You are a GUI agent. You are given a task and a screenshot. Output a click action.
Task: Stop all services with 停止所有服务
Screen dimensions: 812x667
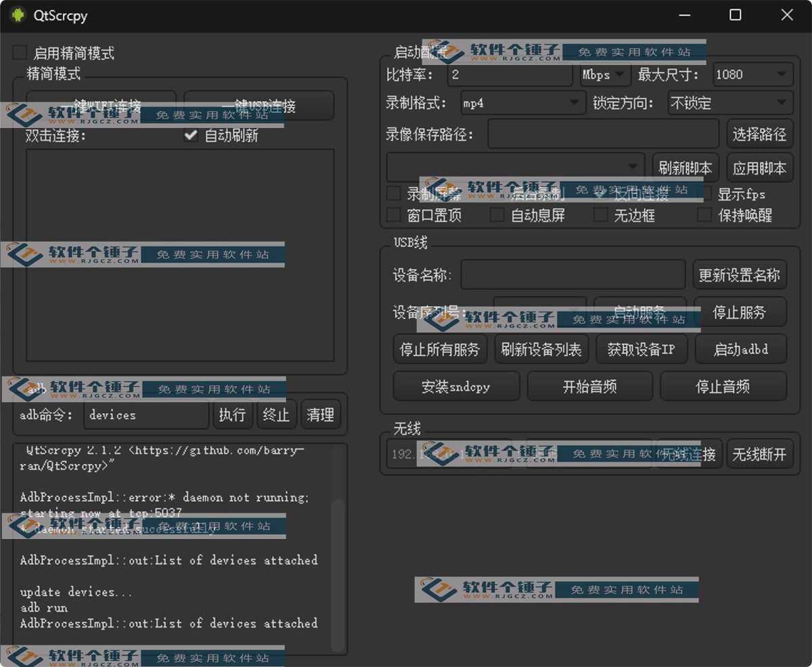(x=440, y=349)
